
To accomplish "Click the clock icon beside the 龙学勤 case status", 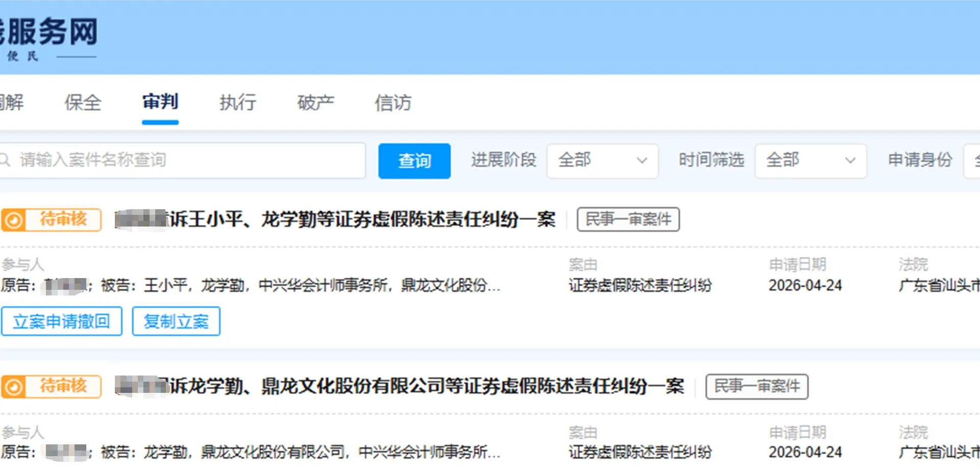I will pos(14,387).
